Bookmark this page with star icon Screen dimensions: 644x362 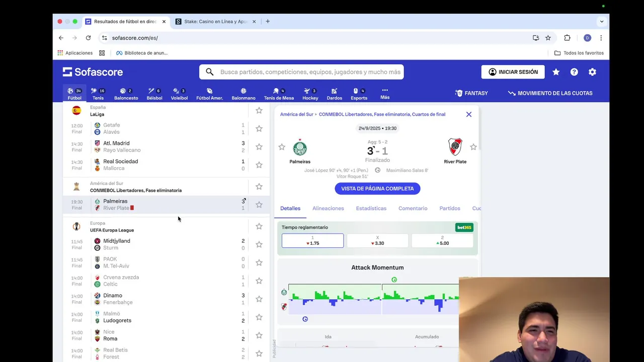tap(548, 38)
